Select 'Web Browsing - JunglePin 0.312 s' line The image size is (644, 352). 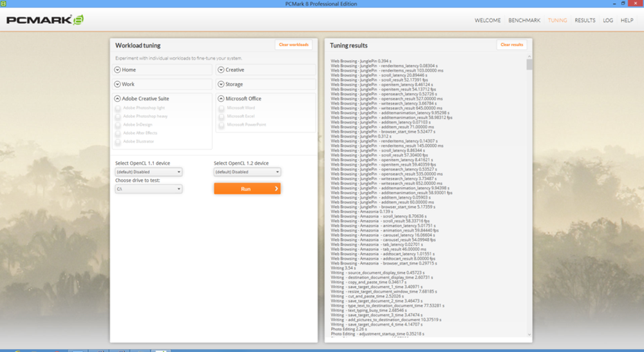coord(361,136)
